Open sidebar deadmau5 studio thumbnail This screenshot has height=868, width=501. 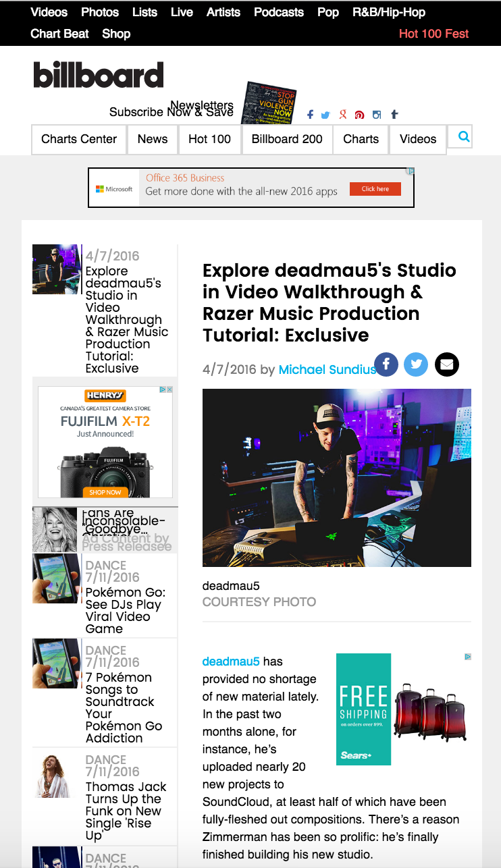pyautogui.click(x=57, y=269)
